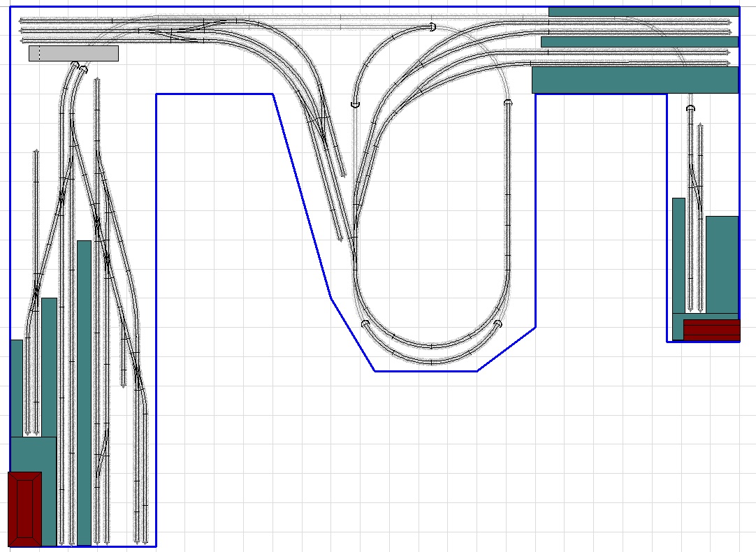Select the teal strip along the top-right edge
The image size is (756, 552).
pos(643,11)
